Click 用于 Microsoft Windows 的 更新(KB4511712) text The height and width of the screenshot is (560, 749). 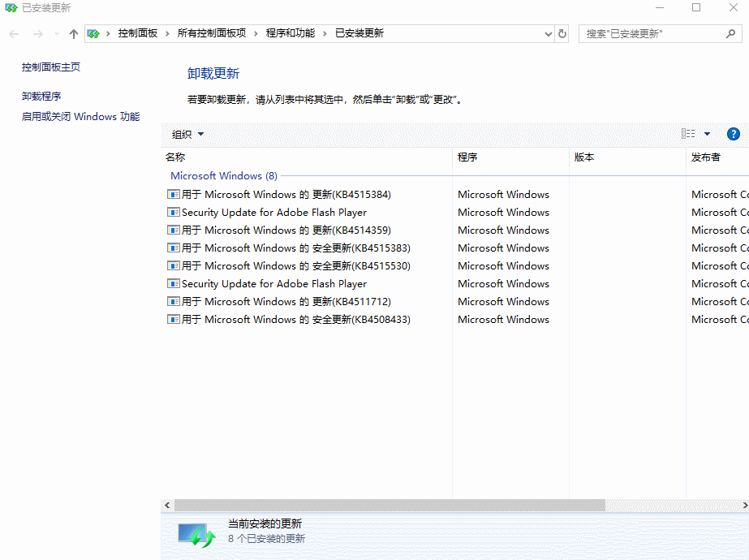tap(286, 301)
